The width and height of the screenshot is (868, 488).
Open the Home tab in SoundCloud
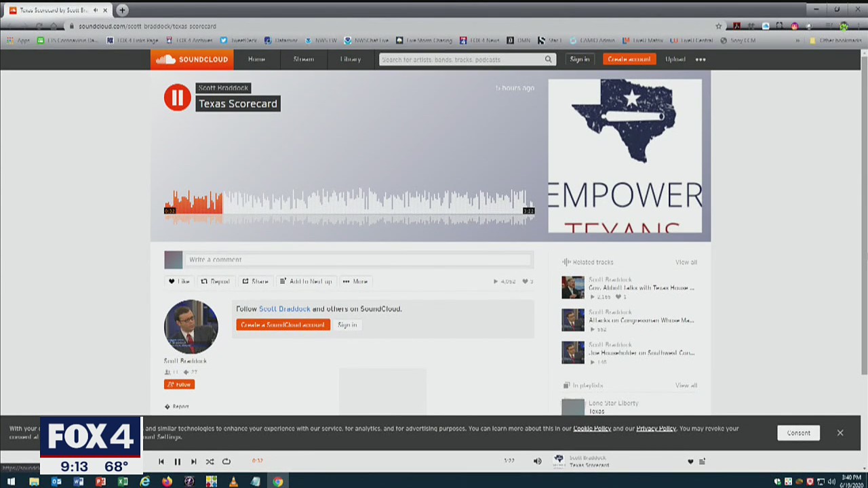tap(256, 59)
